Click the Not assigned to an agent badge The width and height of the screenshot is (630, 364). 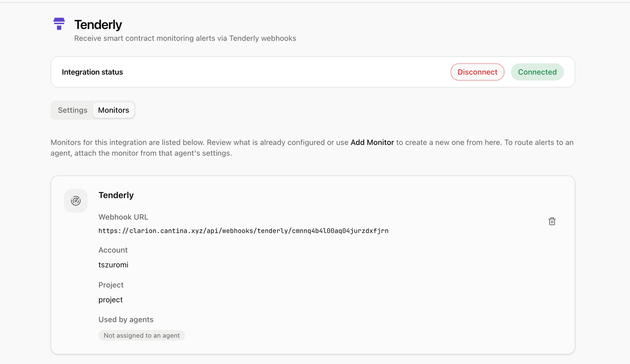point(142,335)
